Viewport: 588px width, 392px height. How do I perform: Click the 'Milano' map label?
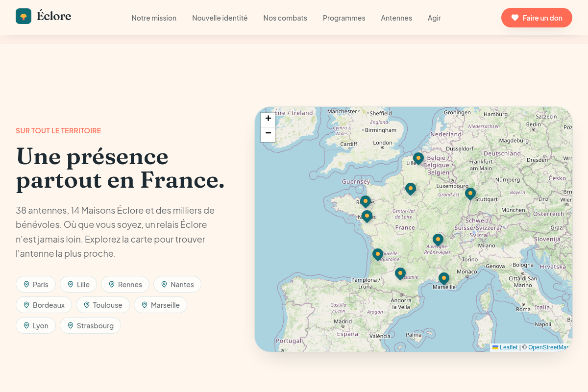(x=487, y=245)
